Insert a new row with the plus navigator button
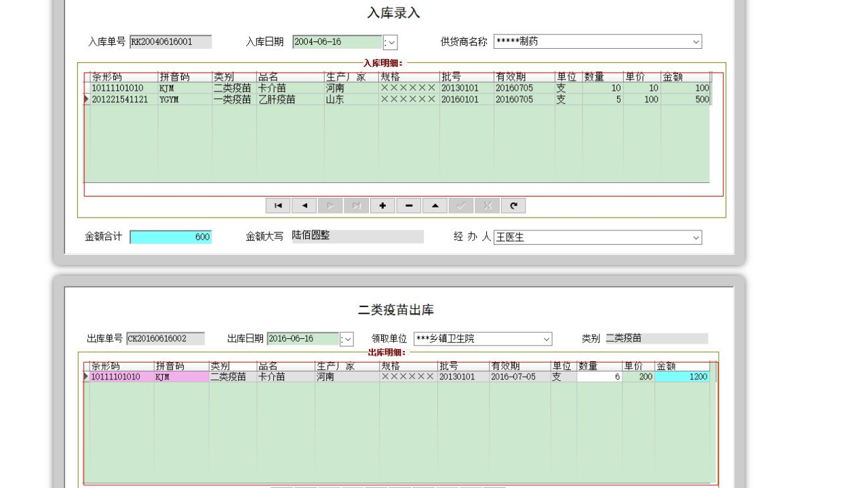 coord(382,205)
